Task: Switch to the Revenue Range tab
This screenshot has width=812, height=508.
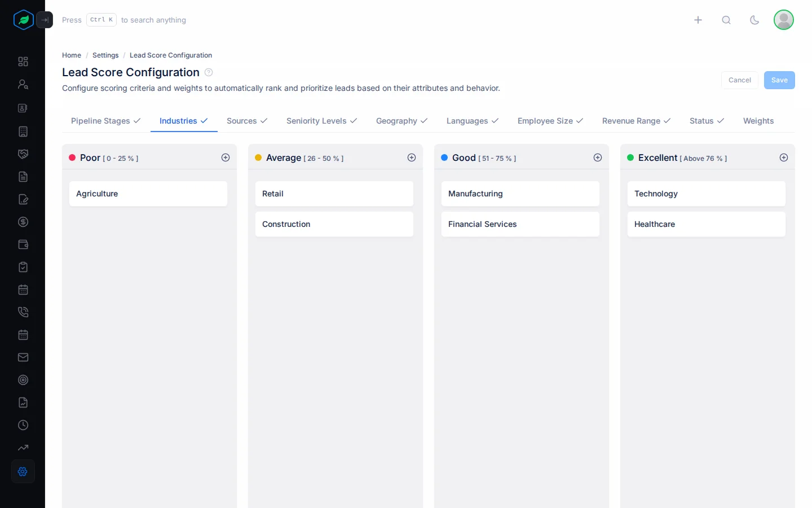Action: [x=637, y=121]
